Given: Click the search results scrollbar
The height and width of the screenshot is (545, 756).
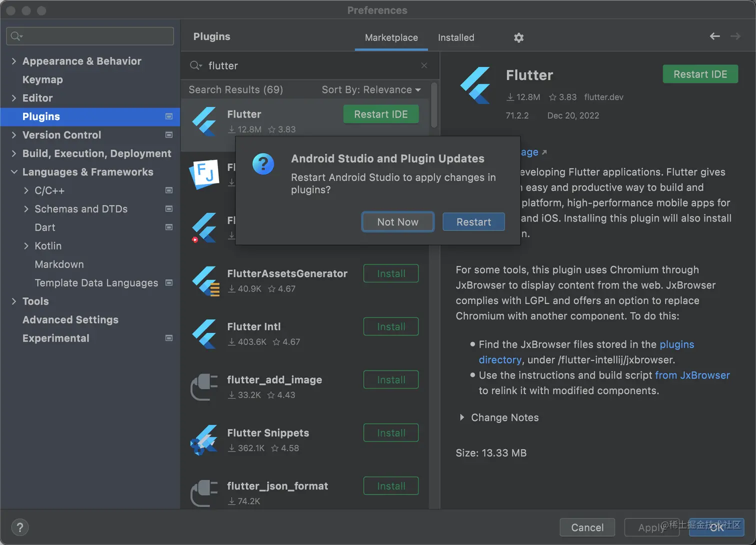Looking at the screenshot, I should click(x=434, y=105).
